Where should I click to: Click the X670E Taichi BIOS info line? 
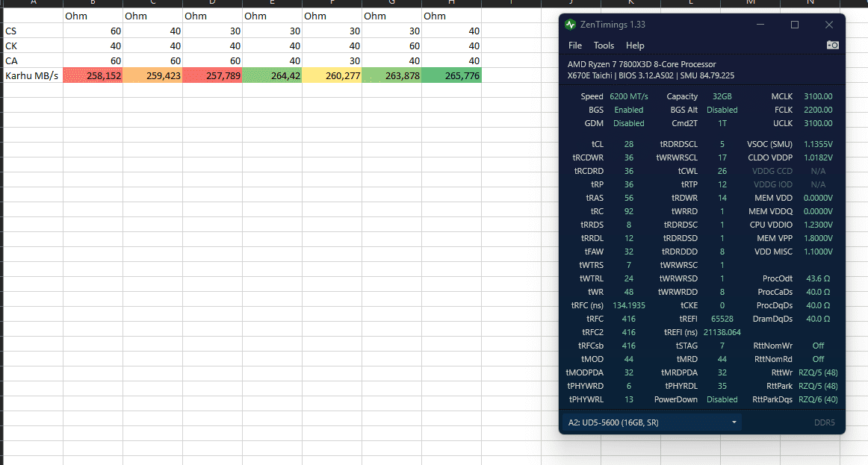(x=651, y=75)
